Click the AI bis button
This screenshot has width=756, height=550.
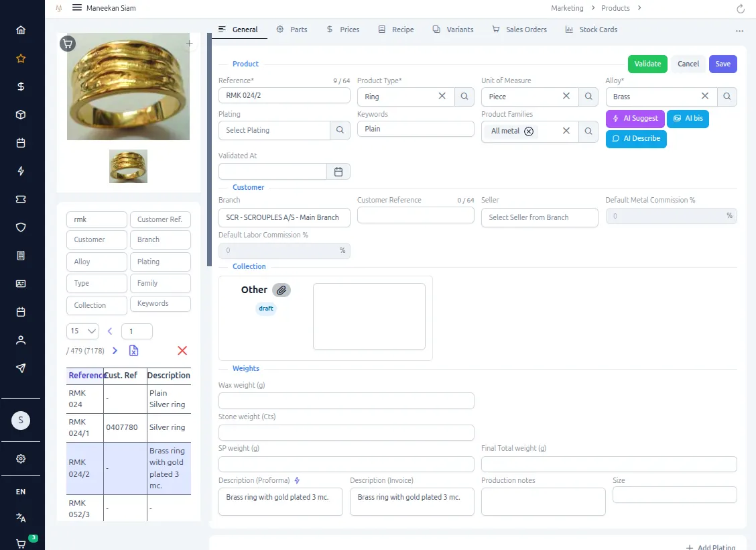click(x=688, y=119)
